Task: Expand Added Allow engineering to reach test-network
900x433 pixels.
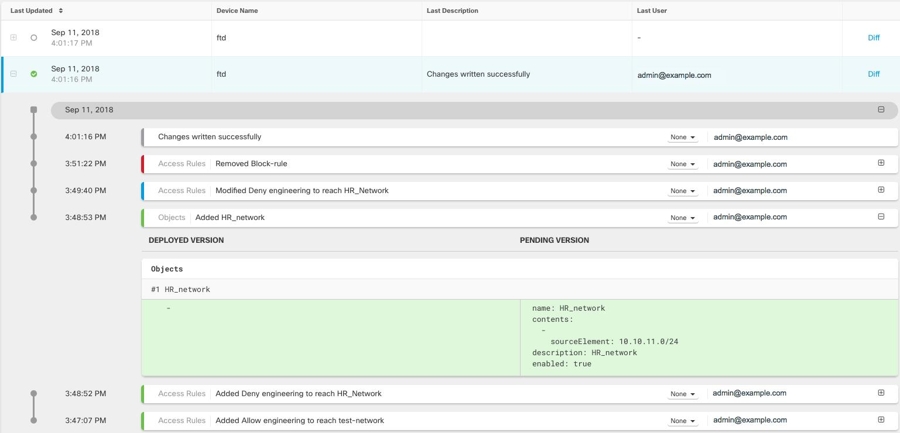Action: point(881,420)
